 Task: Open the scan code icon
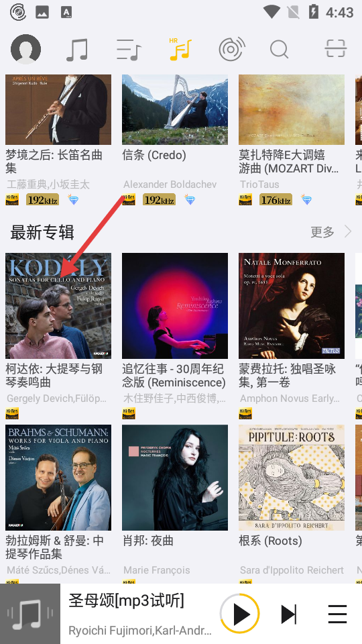click(x=336, y=48)
